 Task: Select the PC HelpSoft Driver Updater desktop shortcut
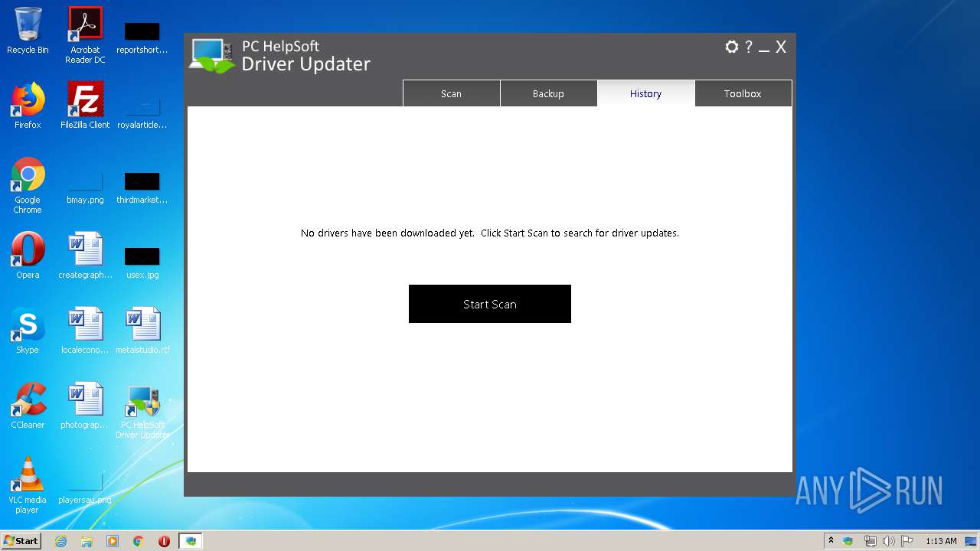click(142, 412)
